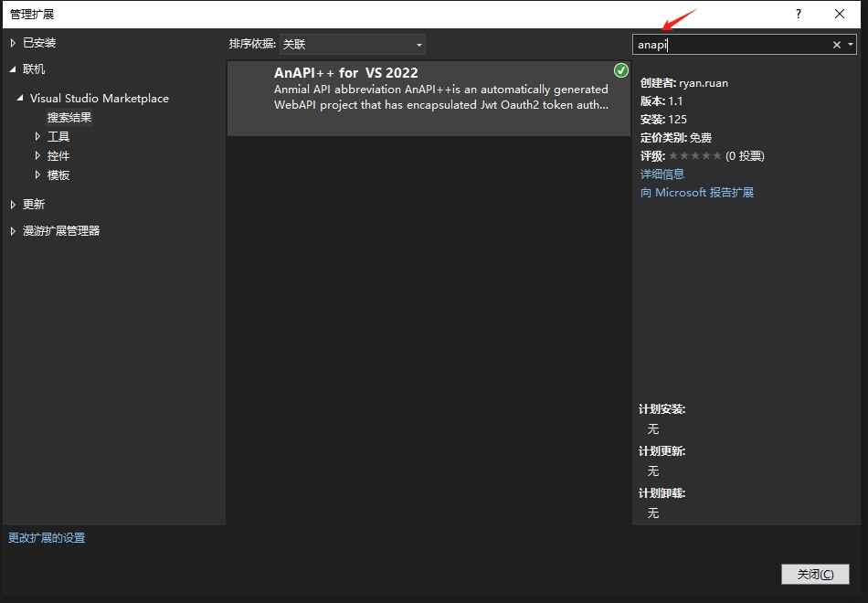This screenshot has width=868, height=603.
Task: Click the creator name ryan.ruan
Action: (704, 83)
